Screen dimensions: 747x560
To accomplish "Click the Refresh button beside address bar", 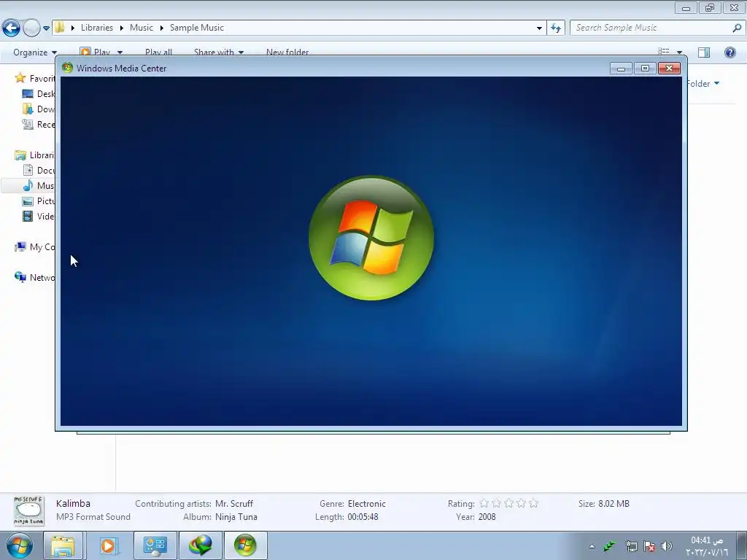I will pos(556,28).
